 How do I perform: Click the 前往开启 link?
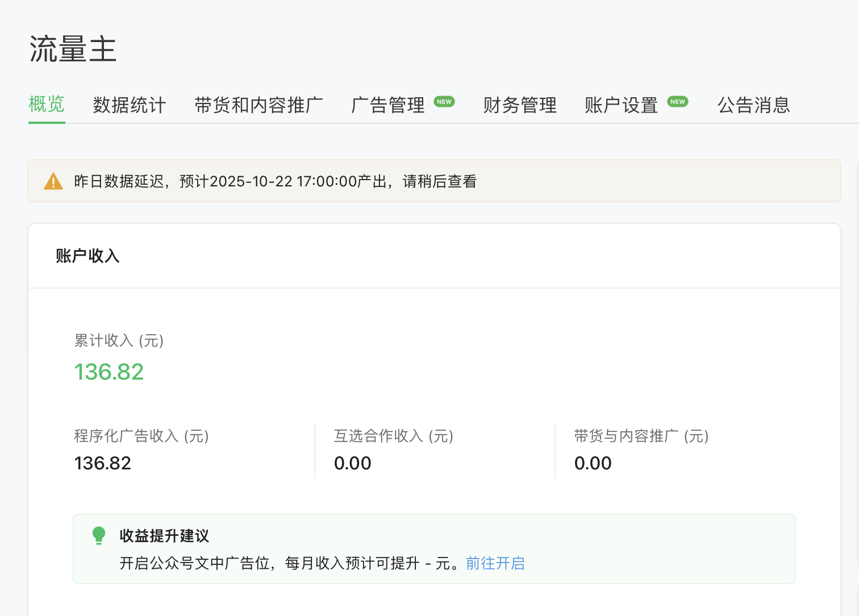click(x=495, y=563)
